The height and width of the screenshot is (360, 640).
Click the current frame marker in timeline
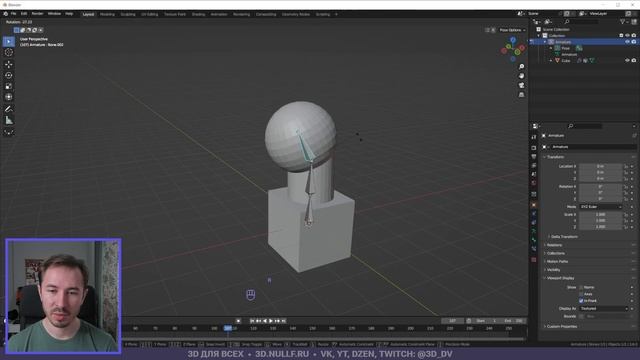click(228, 328)
